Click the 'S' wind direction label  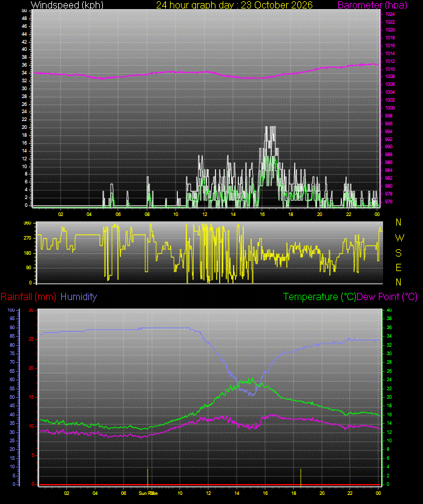coord(398,253)
